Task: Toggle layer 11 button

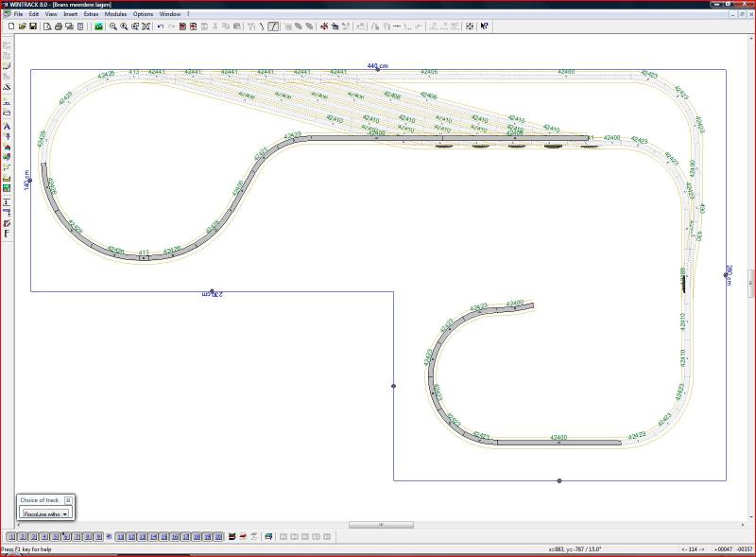Action: tap(121, 537)
